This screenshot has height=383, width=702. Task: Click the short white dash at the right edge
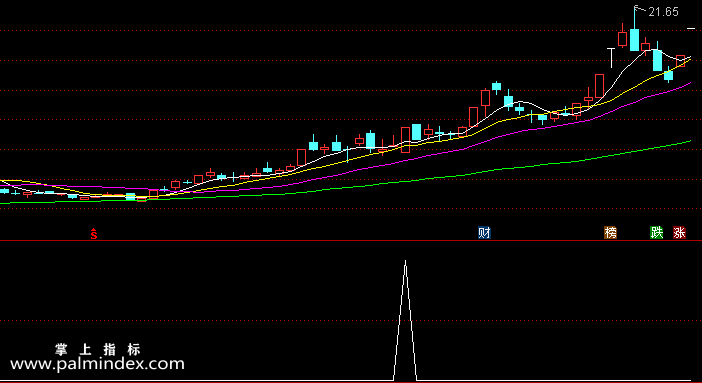[691, 29]
